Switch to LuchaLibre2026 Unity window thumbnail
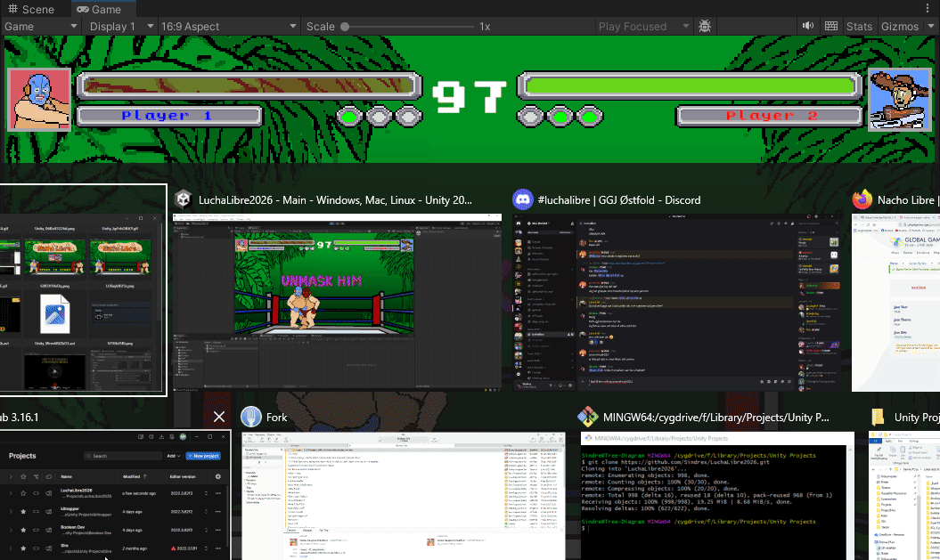 tap(337, 303)
